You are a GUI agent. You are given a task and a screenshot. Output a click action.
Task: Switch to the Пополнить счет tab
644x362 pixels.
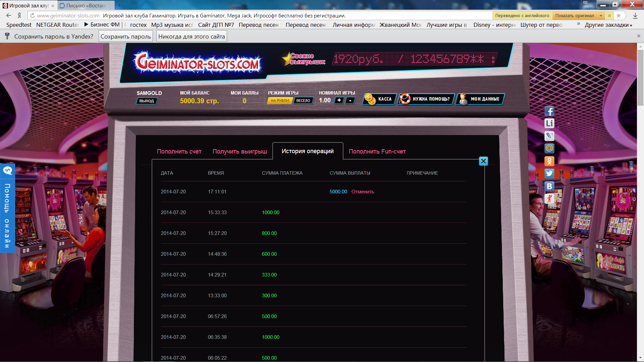click(x=179, y=152)
